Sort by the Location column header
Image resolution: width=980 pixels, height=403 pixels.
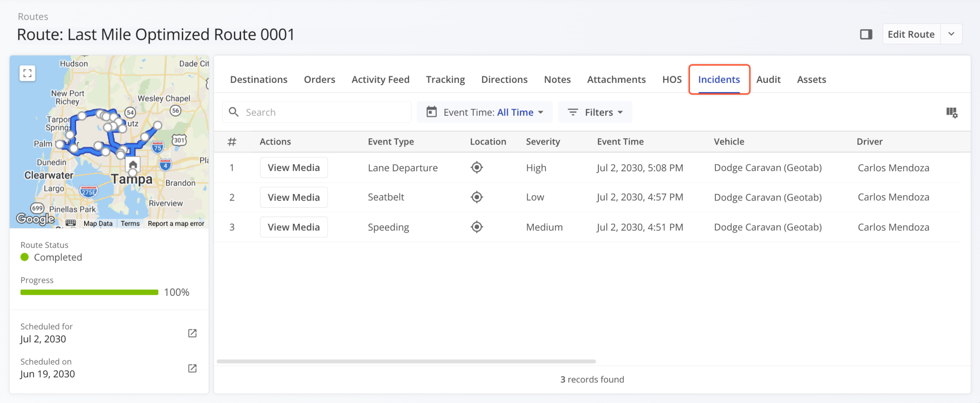[488, 142]
